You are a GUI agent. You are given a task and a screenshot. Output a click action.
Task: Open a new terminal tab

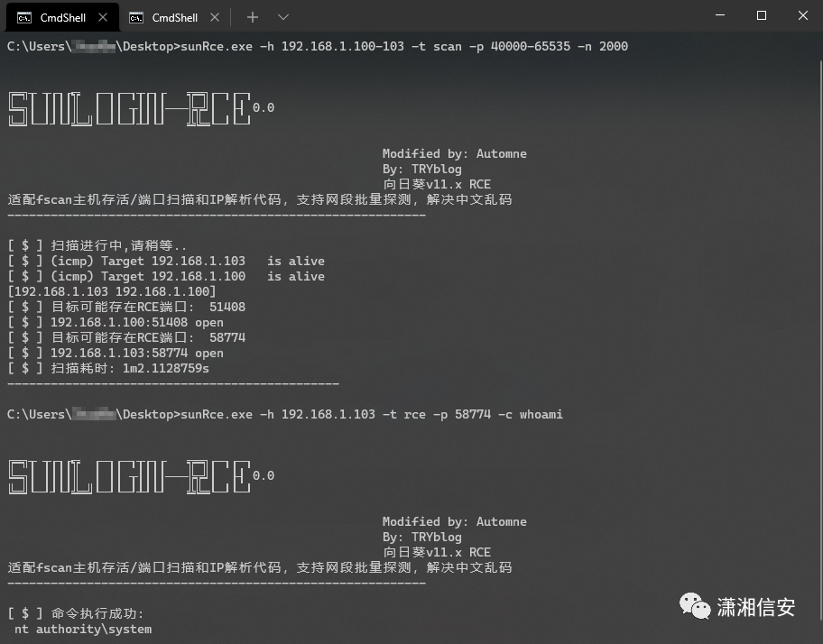pos(253,17)
